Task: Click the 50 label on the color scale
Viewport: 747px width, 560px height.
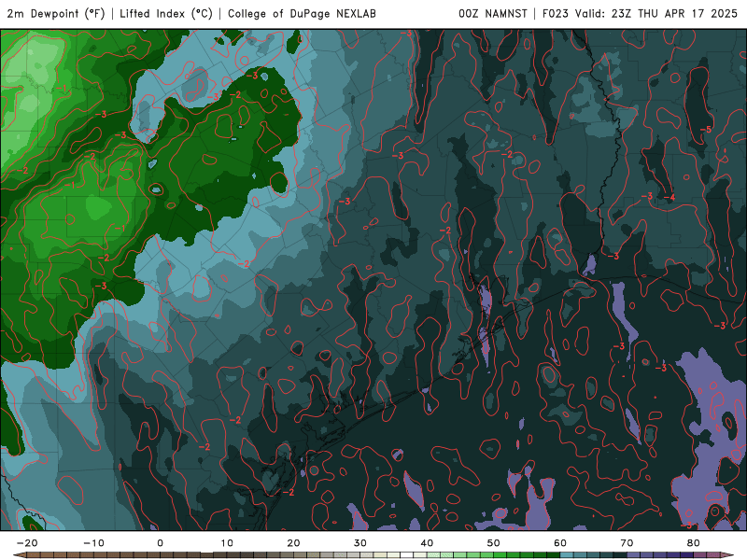Action: pos(494,543)
